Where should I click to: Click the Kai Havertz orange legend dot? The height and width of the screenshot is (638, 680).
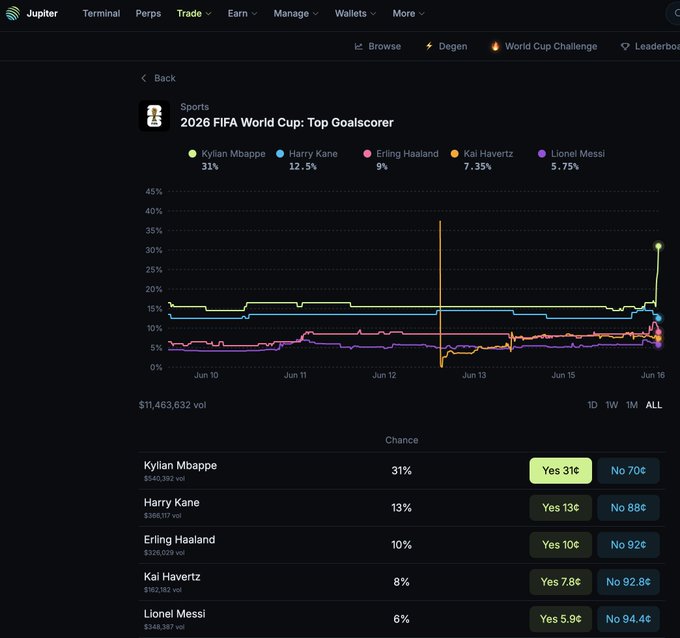coord(454,154)
